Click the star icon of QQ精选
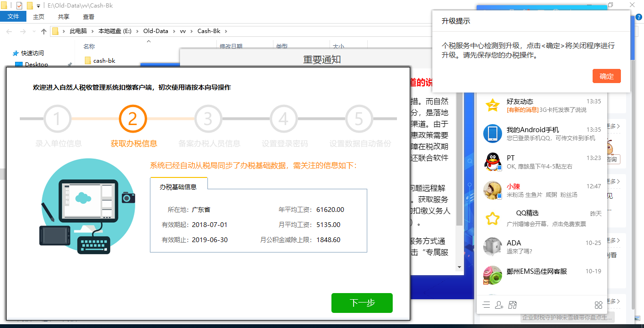Screen dimensions: 644x328 (493, 219)
